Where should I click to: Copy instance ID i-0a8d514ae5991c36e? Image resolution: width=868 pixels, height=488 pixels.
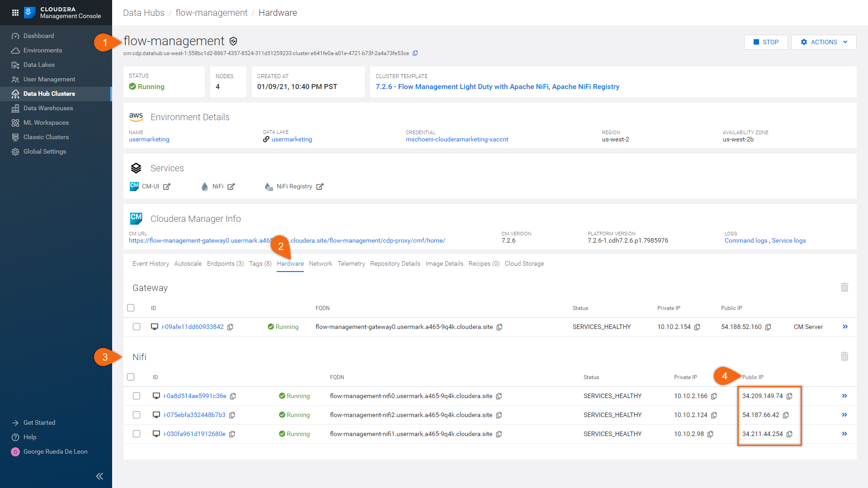click(233, 396)
